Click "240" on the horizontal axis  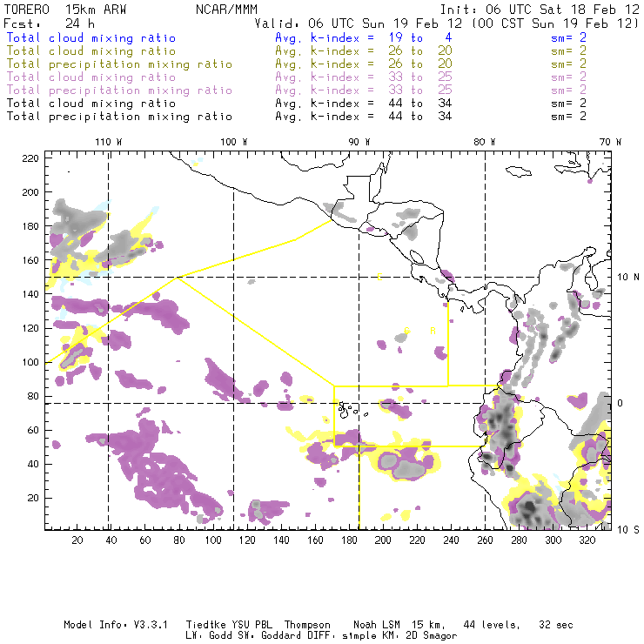[x=451, y=540]
